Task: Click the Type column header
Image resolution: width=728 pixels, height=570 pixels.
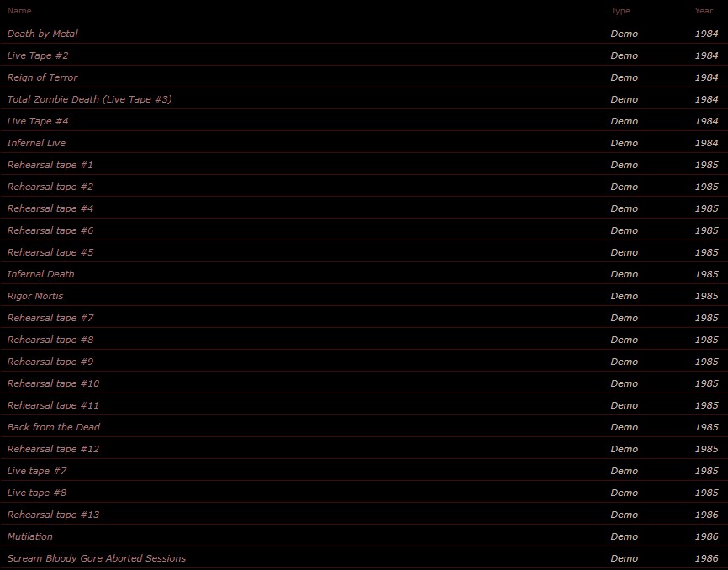Action: 620,11
